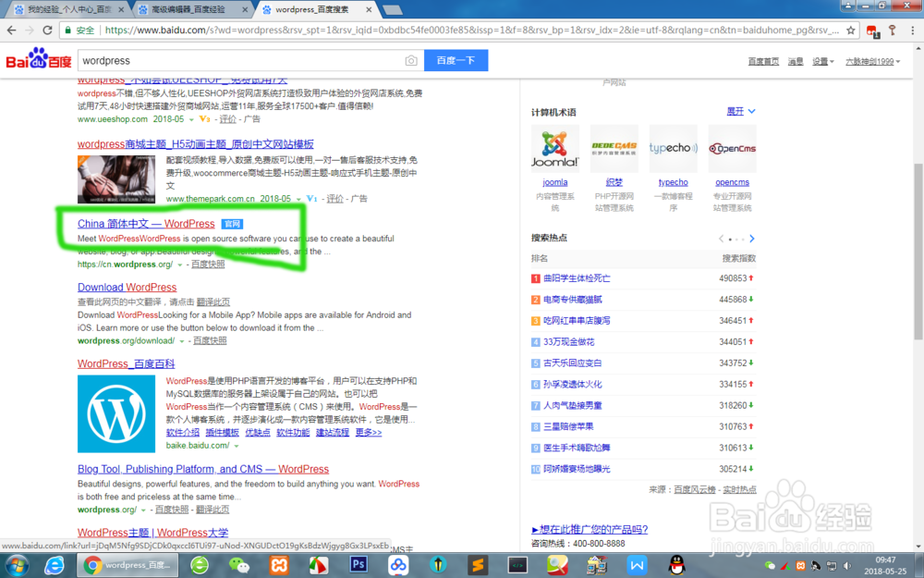Click the Baidu logo
Image resolution: width=924 pixels, height=578 pixels.
coord(39,59)
